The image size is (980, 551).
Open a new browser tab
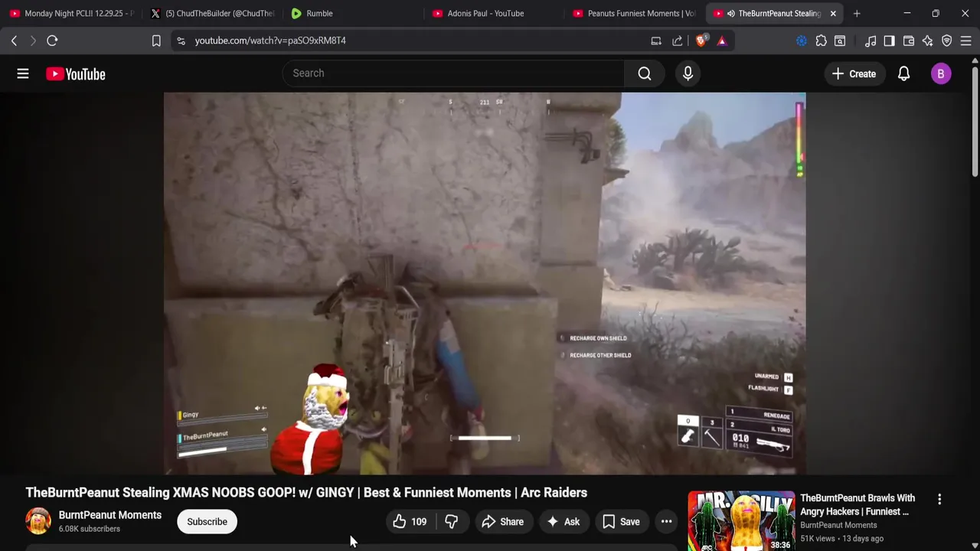(857, 13)
